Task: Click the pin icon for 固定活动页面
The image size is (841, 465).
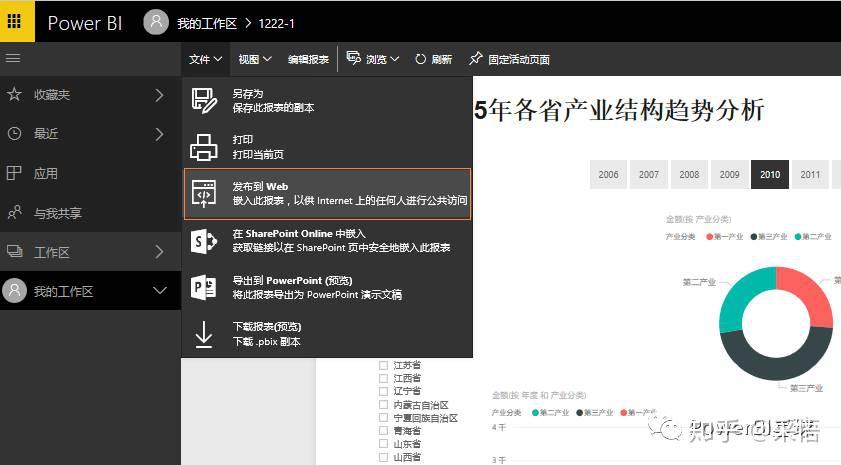Action: coord(475,58)
